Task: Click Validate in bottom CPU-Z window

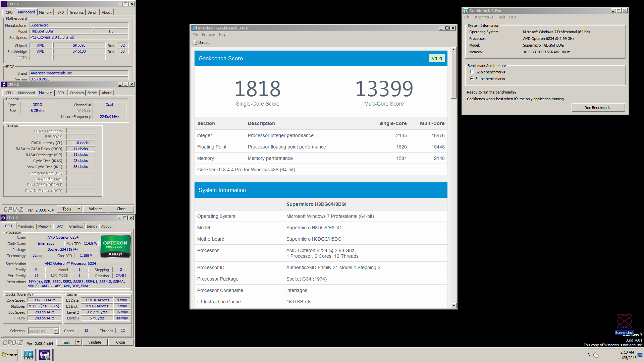Action: click(95, 342)
